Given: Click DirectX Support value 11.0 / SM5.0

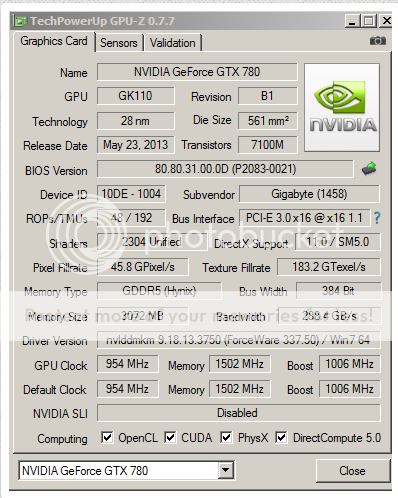Looking at the screenshot, I should [338, 242].
